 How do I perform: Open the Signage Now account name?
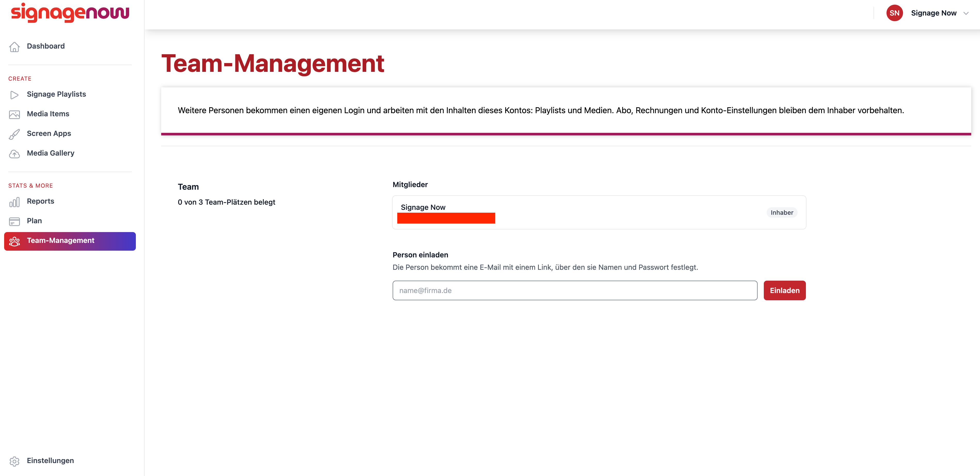point(934,13)
